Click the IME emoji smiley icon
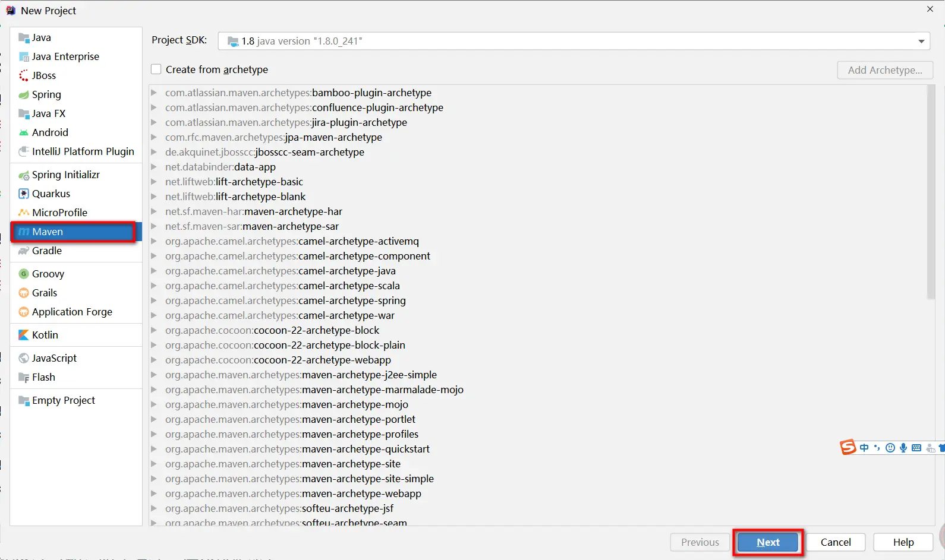Viewport: 945px width, 560px height. 890,448
